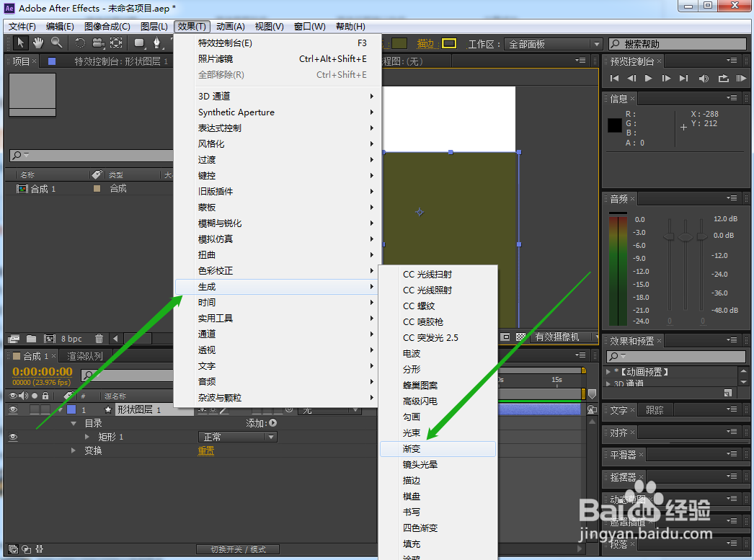754x560 pixels.
Task: Create new composition from project panel
Action: click(50, 339)
